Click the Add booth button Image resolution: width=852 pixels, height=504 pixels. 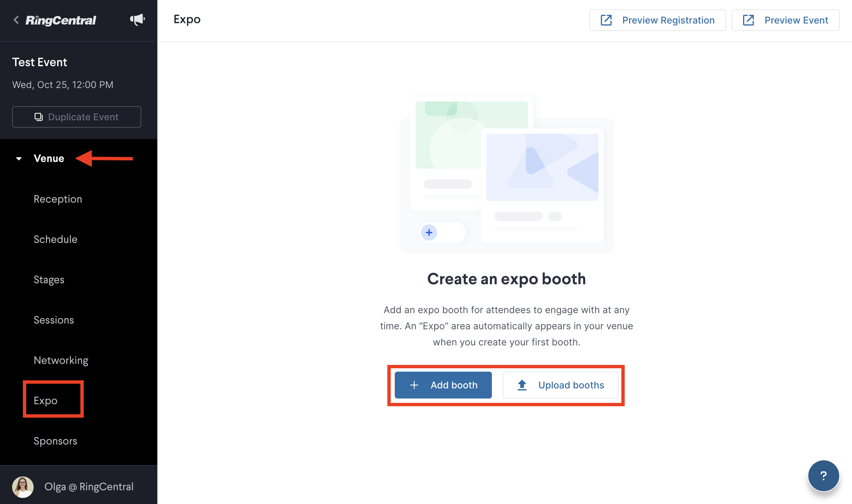click(x=443, y=385)
